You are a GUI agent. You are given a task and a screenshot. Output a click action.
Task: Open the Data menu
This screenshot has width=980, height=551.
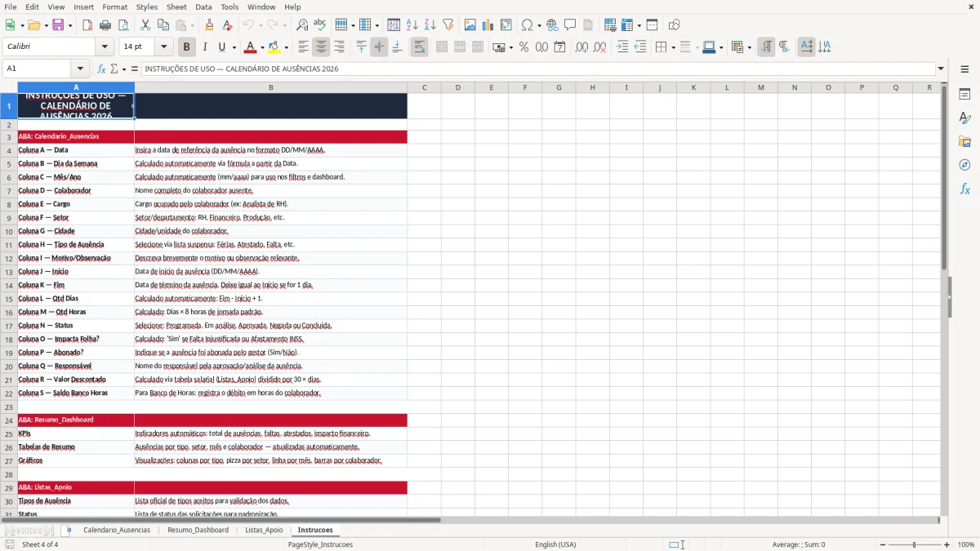[203, 7]
